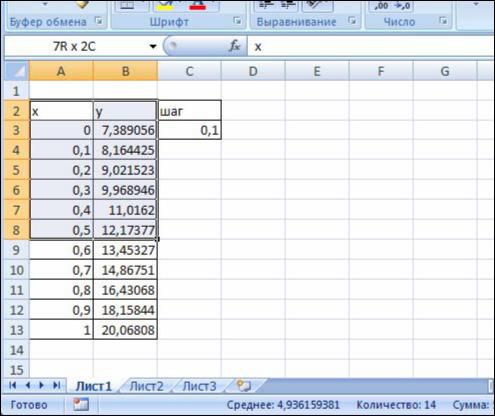
Task: Click the Готово status text
Action: pyautogui.click(x=29, y=405)
